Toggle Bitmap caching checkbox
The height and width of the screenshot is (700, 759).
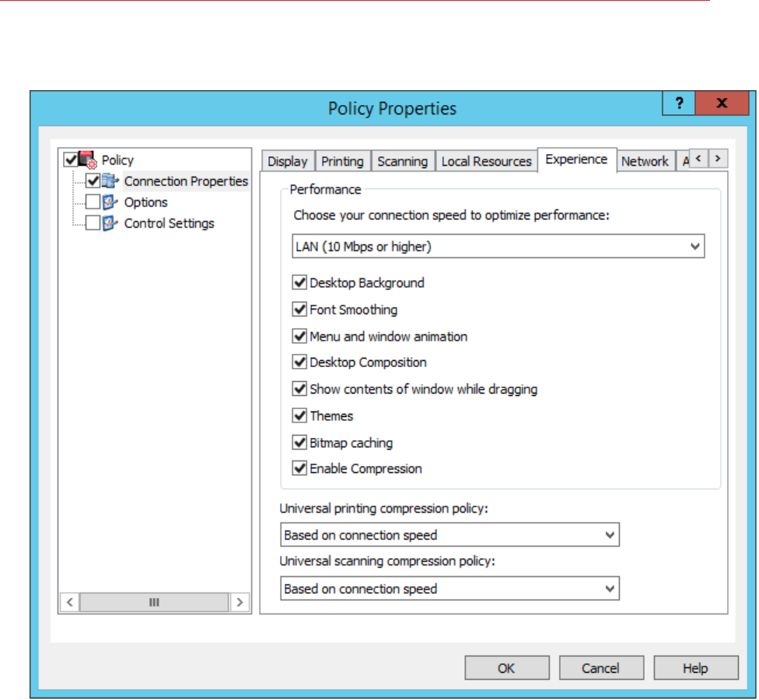tap(299, 442)
